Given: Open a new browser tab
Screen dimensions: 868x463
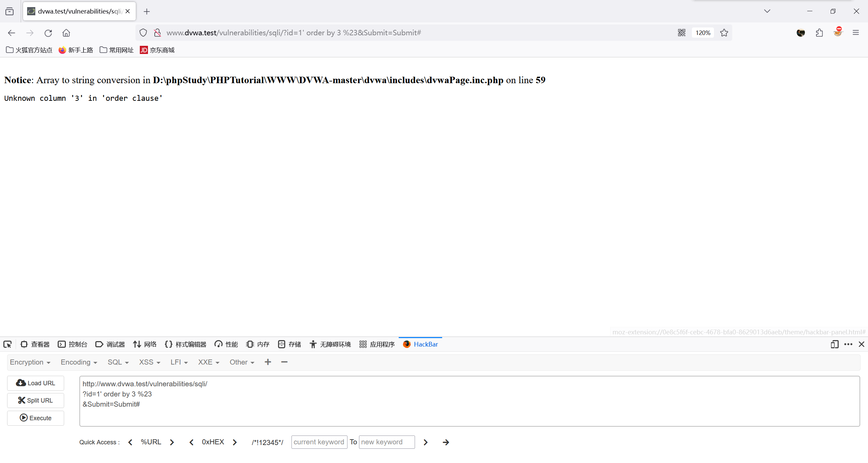Looking at the screenshot, I should coord(147,12).
